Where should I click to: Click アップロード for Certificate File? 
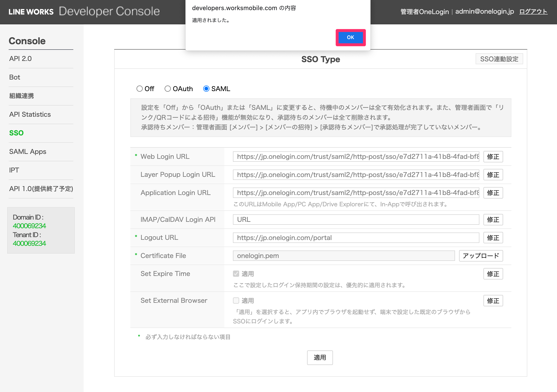[x=481, y=256]
